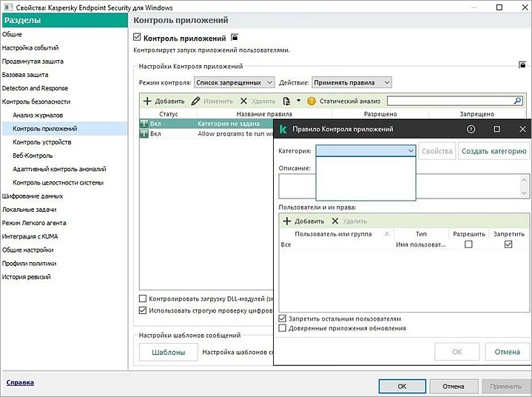Open the Справка link

click(20, 382)
